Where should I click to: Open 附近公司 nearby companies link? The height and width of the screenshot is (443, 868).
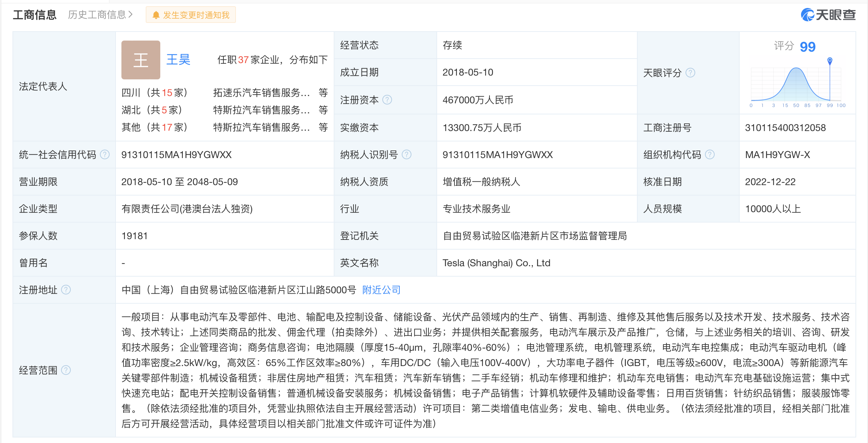381,290
